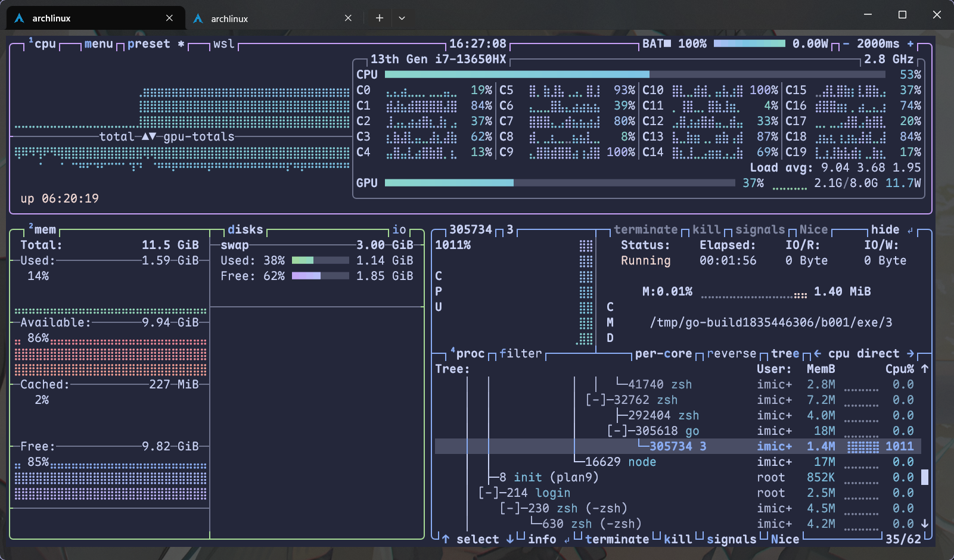954x560 pixels.
Task: Collapse the 214 login tree node
Action: point(489,493)
